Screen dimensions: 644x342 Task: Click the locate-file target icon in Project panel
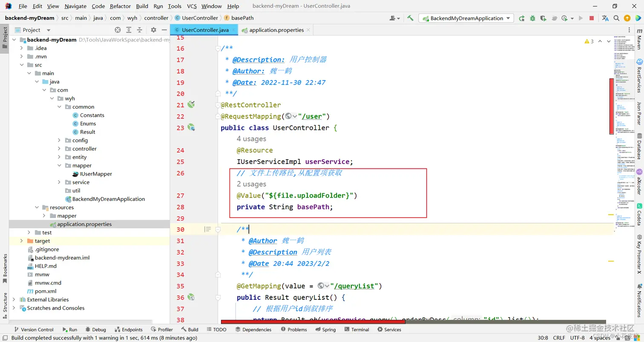tap(118, 30)
